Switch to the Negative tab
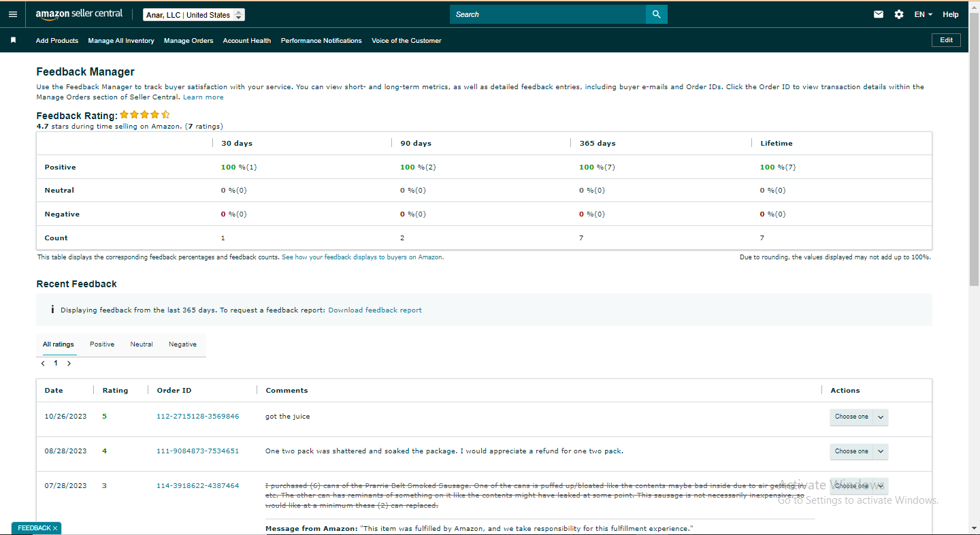This screenshot has width=980, height=535. 182,344
